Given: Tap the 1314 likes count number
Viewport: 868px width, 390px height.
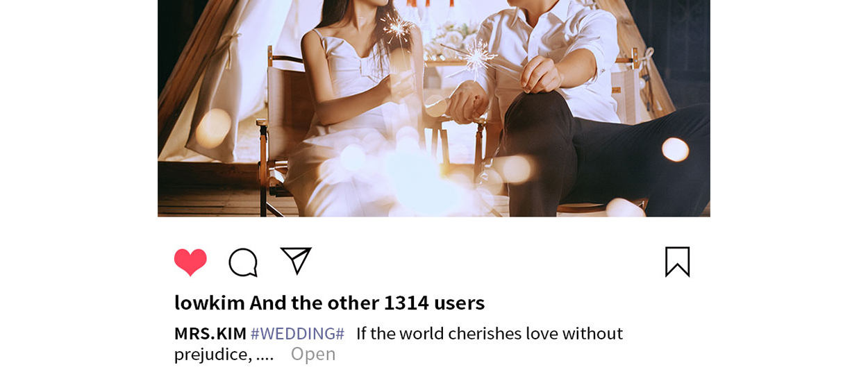Looking at the screenshot, I should (406, 303).
